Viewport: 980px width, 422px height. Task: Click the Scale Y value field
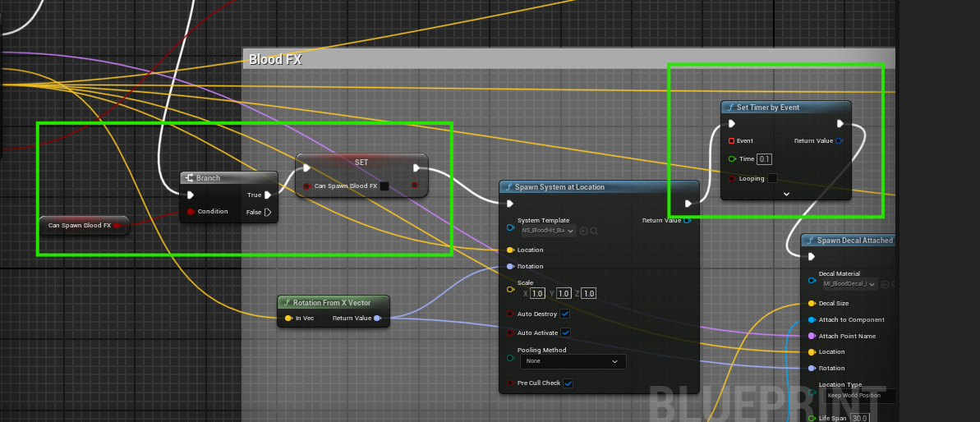pos(564,293)
